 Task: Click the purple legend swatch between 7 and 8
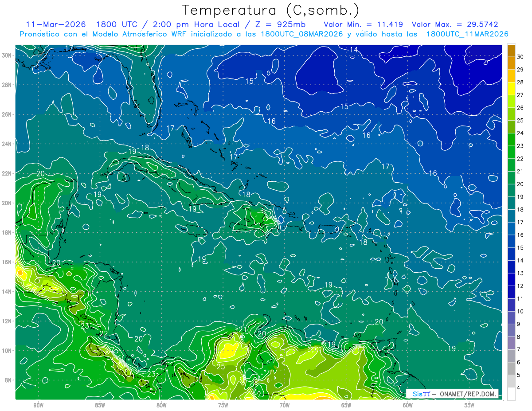[511, 343]
